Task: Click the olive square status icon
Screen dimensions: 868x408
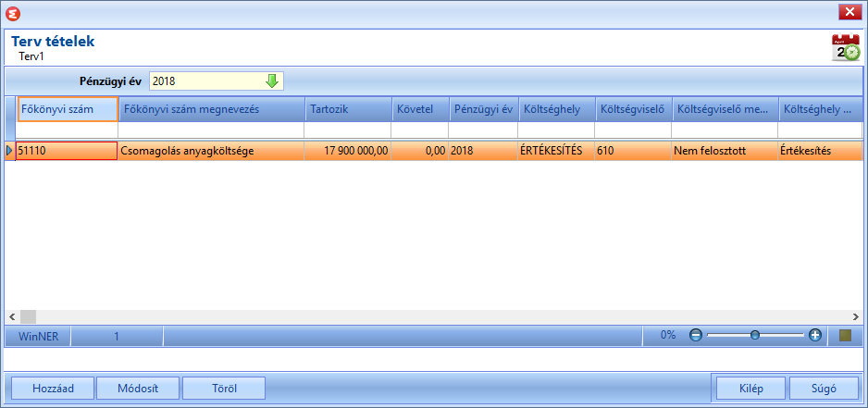Action: pos(845,335)
